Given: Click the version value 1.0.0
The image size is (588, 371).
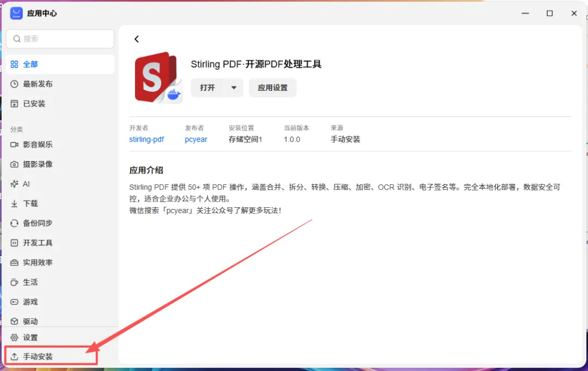Looking at the screenshot, I should click(292, 139).
